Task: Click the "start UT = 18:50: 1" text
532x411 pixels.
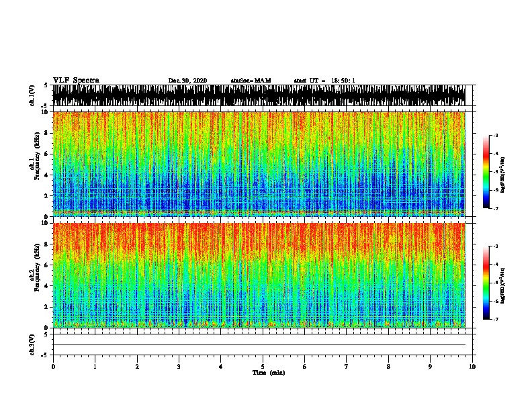Action: pyautogui.click(x=324, y=81)
